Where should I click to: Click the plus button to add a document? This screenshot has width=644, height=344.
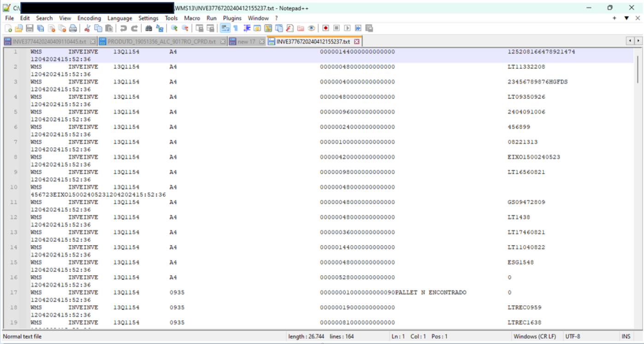pyautogui.click(x=614, y=18)
